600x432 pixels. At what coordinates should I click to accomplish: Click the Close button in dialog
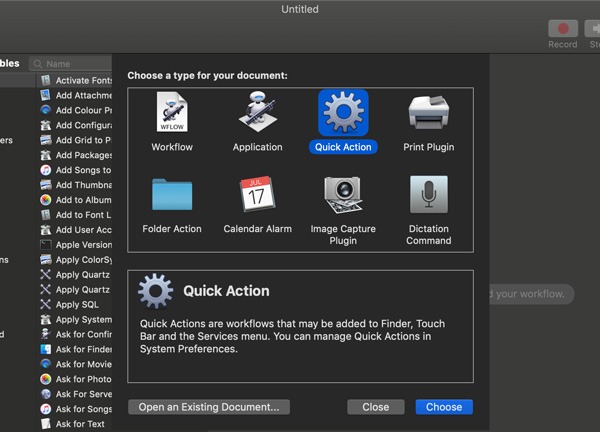pos(376,407)
